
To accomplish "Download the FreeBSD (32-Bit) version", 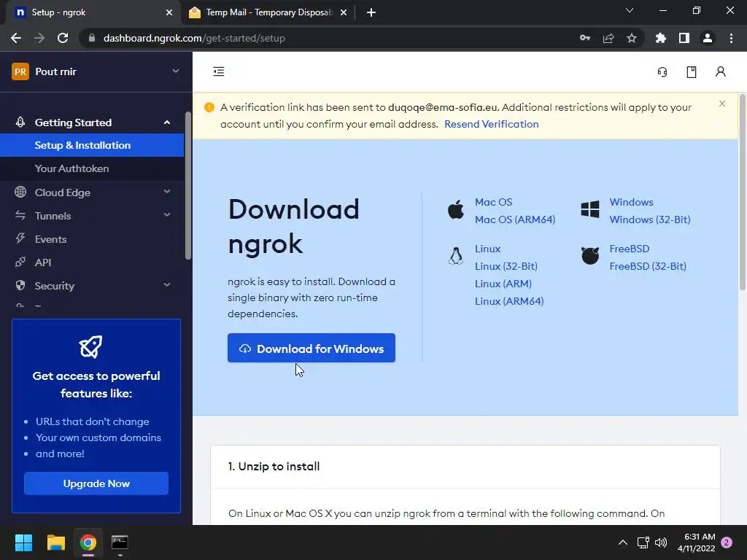I will [648, 266].
